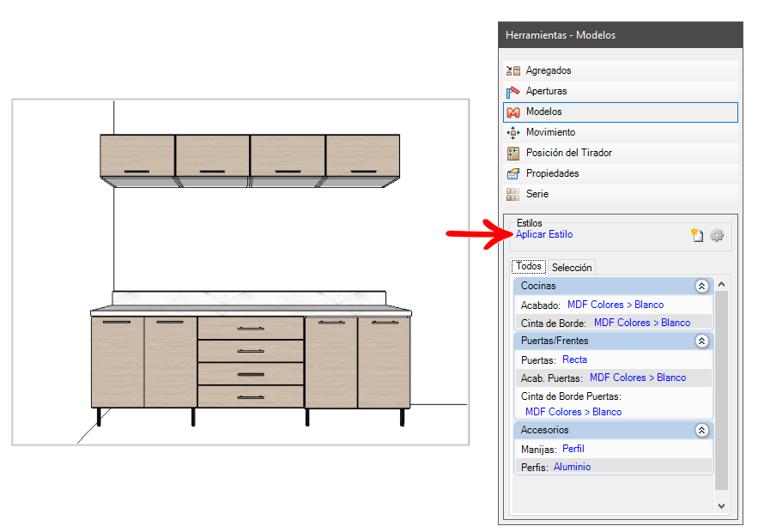This screenshot has height=532, width=758.
Task: Select the Modelos tool entry
Action: pos(621,112)
